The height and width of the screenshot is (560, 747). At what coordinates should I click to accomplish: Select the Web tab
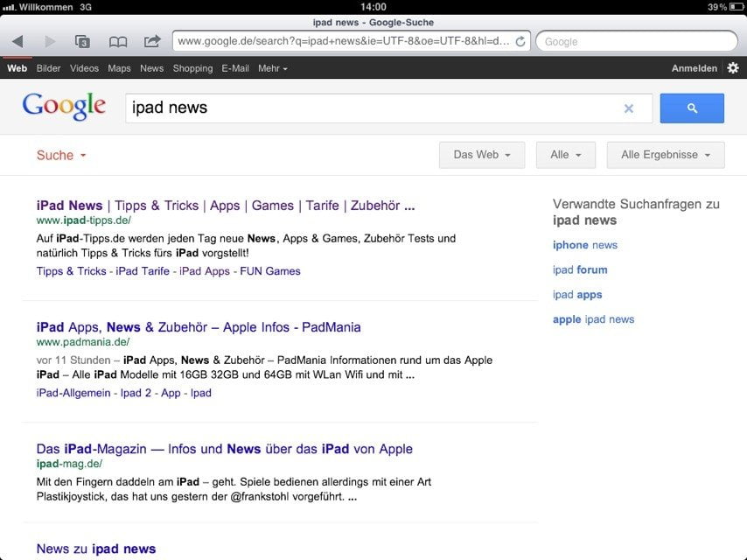click(x=17, y=68)
